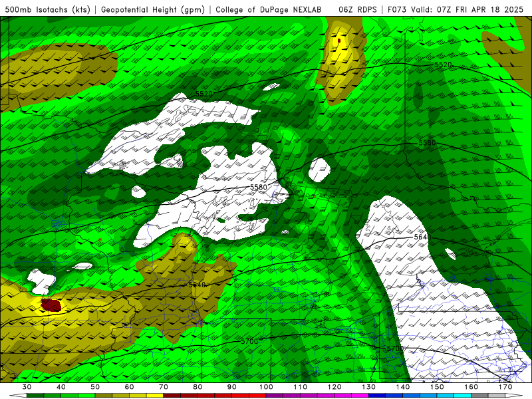Click the legend value 110
The image size is (532, 399).
pos(301,387)
